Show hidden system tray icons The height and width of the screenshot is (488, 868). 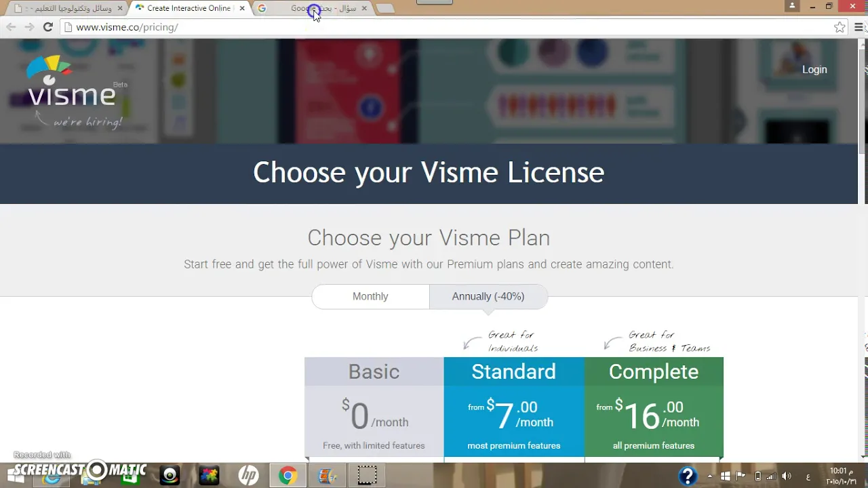coord(710,476)
